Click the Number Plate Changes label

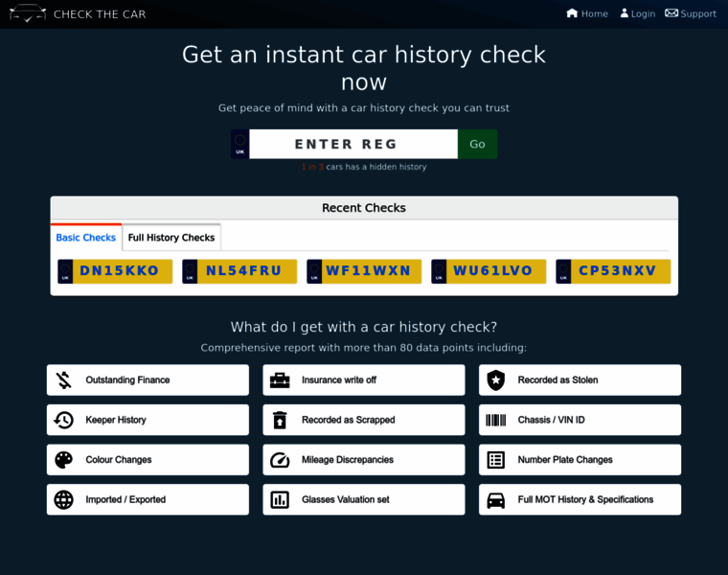point(565,460)
